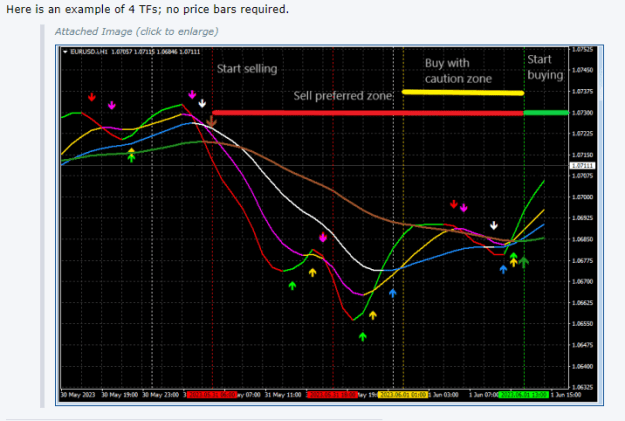
Task: Click the '31 May 11:00' time label
Action: coord(283,395)
